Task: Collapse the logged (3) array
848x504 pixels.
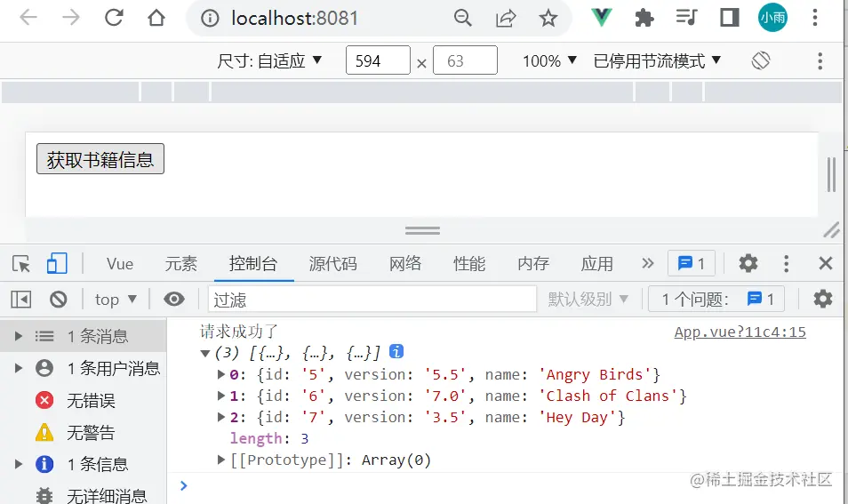Action: [205, 354]
